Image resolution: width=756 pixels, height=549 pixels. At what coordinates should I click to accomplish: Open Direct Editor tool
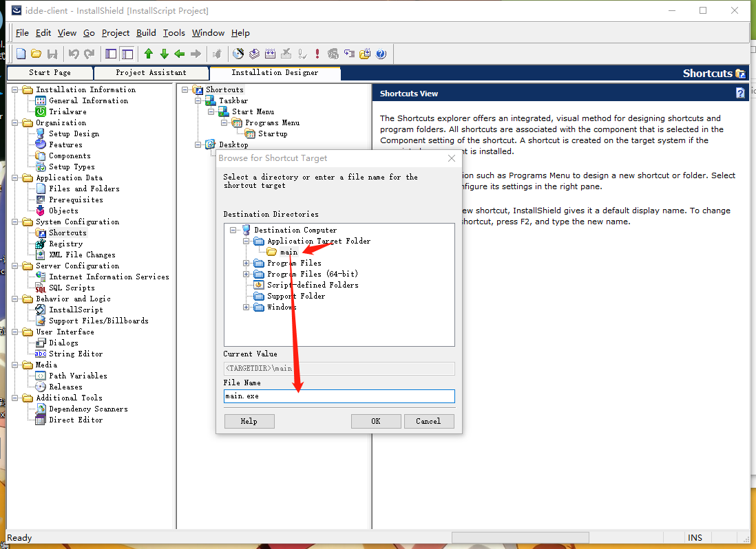click(x=76, y=420)
